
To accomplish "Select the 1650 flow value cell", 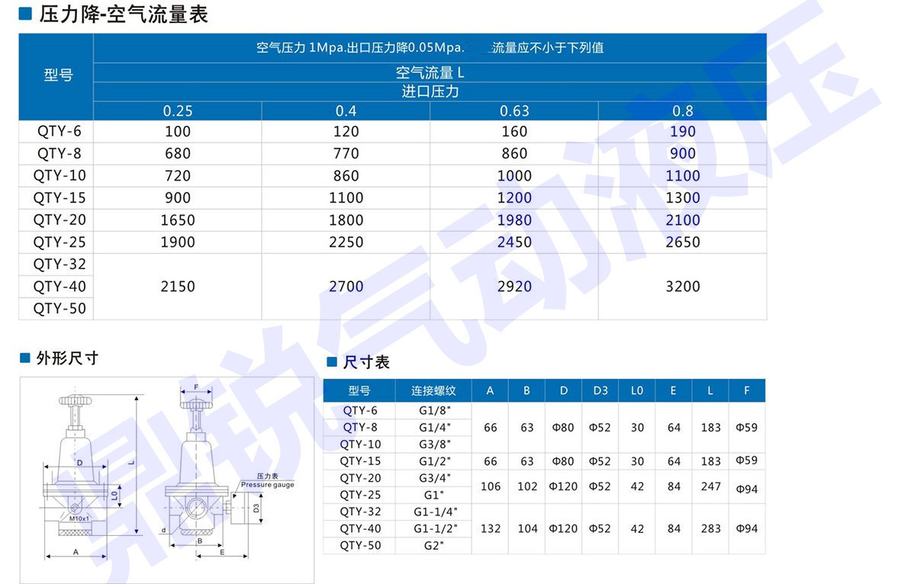I will point(178,220).
